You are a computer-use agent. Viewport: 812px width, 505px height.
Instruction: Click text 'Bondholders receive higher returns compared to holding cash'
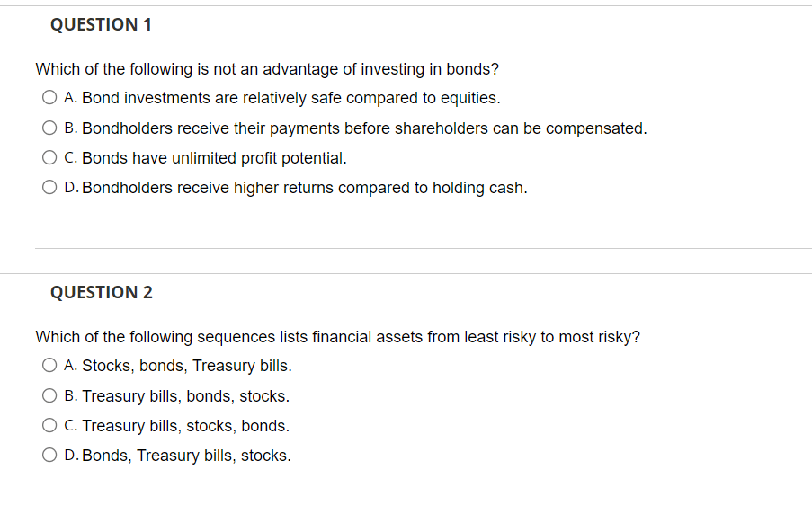pyautogui.click(x=304, y=188)
